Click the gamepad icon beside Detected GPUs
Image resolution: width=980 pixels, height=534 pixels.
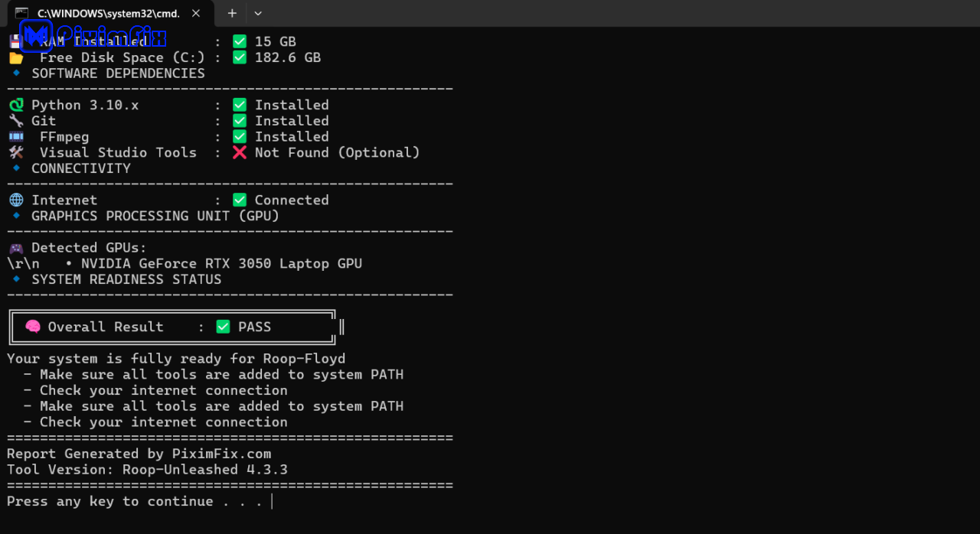click(16, 248)
